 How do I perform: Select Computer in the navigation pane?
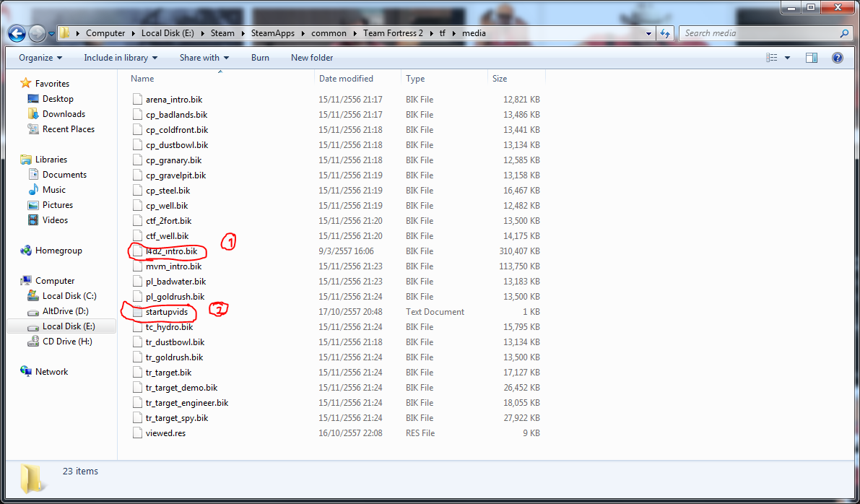[x=55, y=280]
